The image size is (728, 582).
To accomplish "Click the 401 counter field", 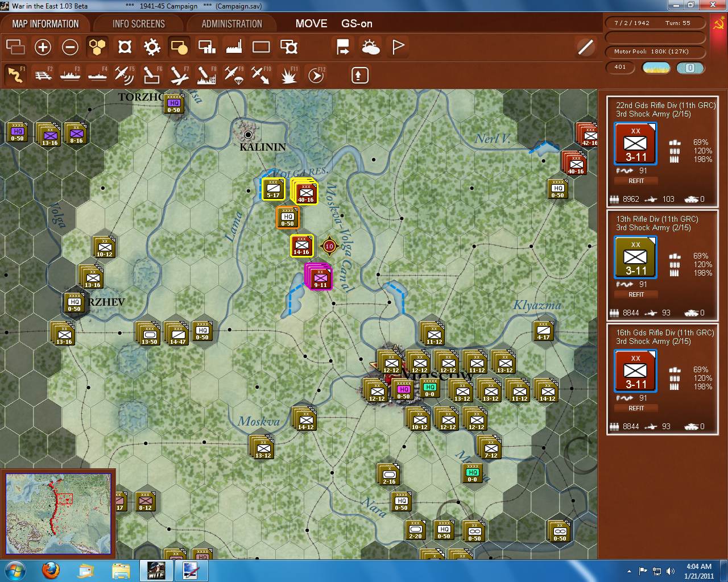I will [620, 67].
